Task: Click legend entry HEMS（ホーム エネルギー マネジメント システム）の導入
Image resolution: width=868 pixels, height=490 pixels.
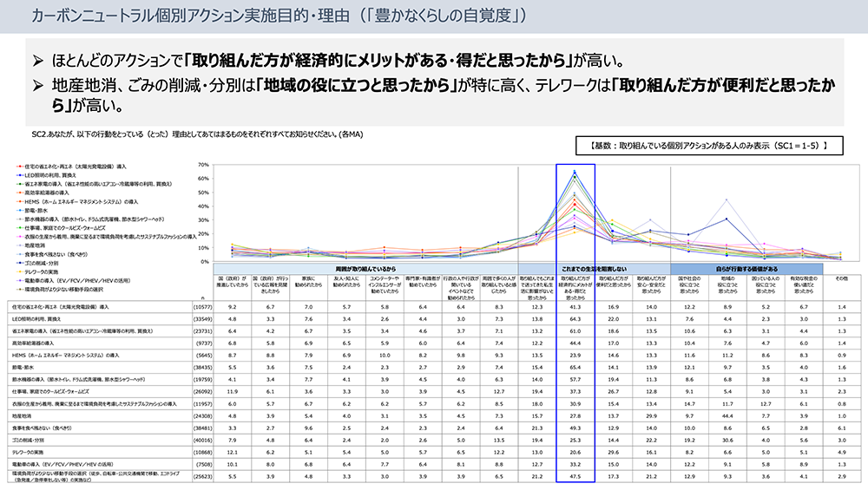Action: click(77, 202)
